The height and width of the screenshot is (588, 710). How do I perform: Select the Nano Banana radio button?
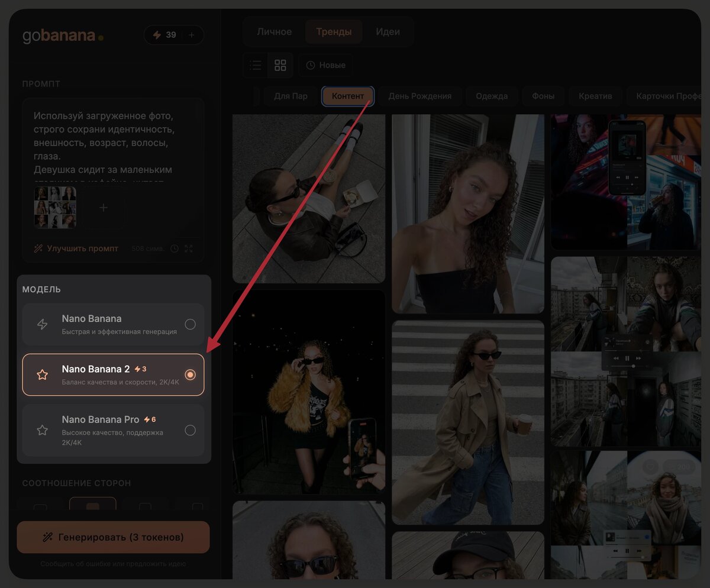[190, 324]
